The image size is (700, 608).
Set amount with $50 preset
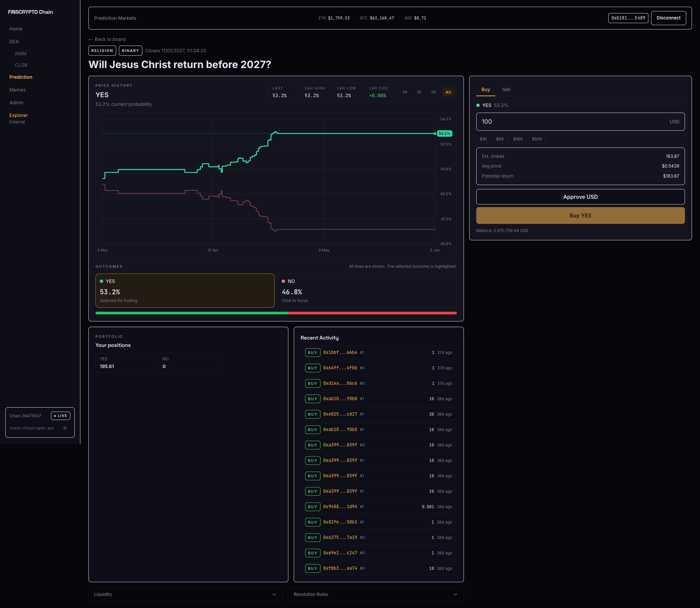500,139
